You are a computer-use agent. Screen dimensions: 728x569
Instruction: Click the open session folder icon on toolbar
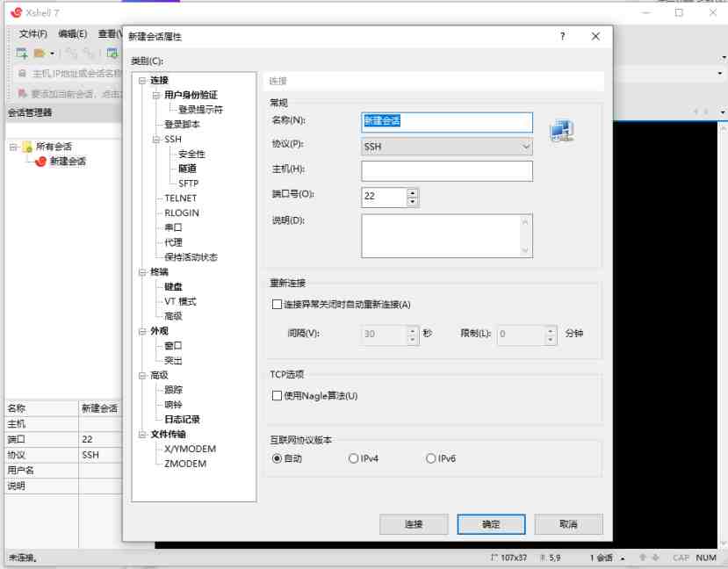point(38,53)
